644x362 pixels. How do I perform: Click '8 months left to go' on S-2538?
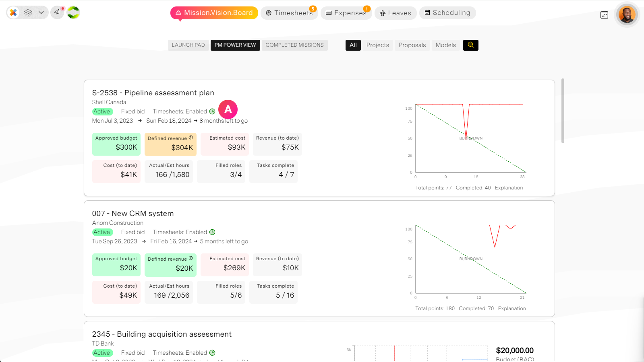pos(224,121)
